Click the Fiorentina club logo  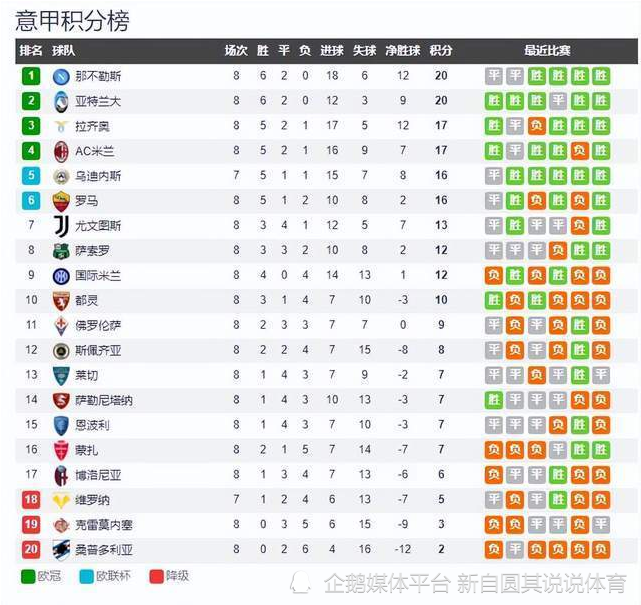[x=61, y=326]
